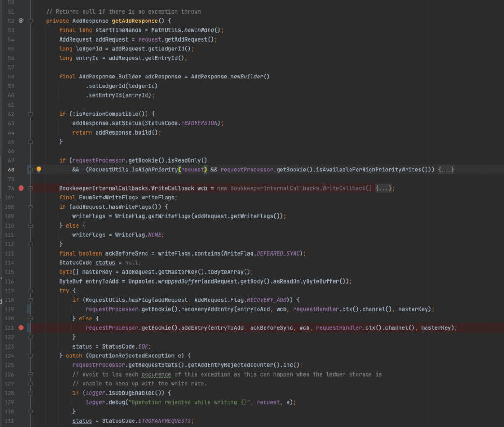Click the fold end marker on line 65
The height and width of the screenshot is (427, 504).
click(30, 142)
